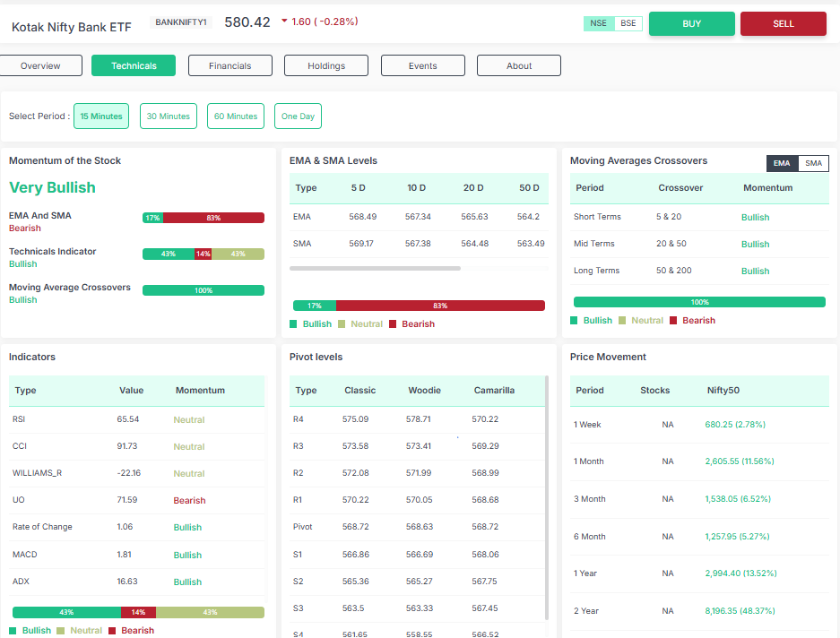Screen dimensions: 840x638
Task: Click the Very Bullish momentum heading
Action: point(53,187)
